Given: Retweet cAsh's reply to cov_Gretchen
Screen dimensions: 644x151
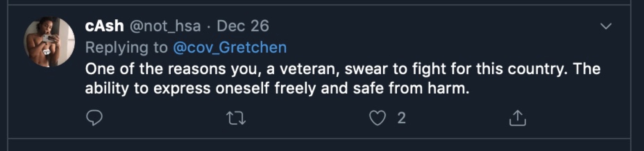Looking at the screenshot, I should pos(236,119).
